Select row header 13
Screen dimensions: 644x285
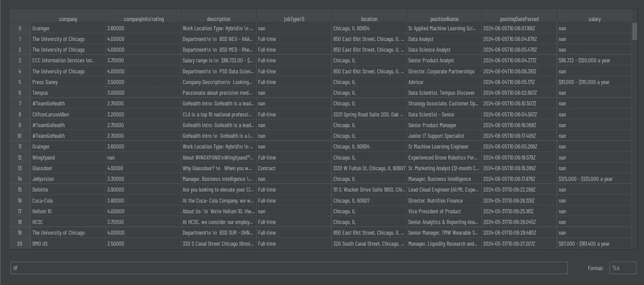(20, 168)
